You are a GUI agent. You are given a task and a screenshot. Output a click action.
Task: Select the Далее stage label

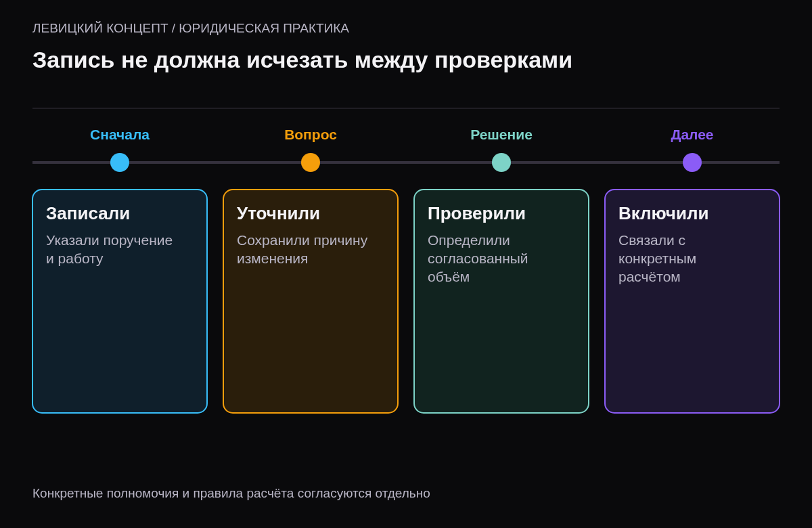[692, 135]
